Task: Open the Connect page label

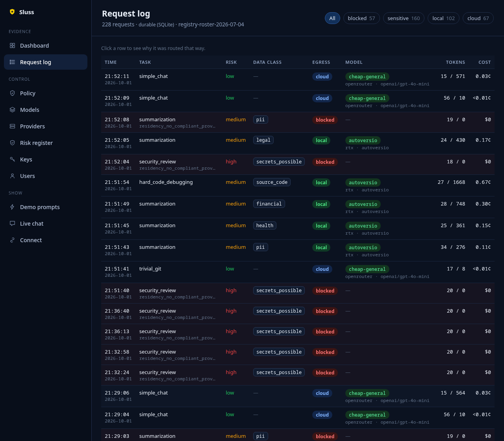Action: click(x=31, y=240)
